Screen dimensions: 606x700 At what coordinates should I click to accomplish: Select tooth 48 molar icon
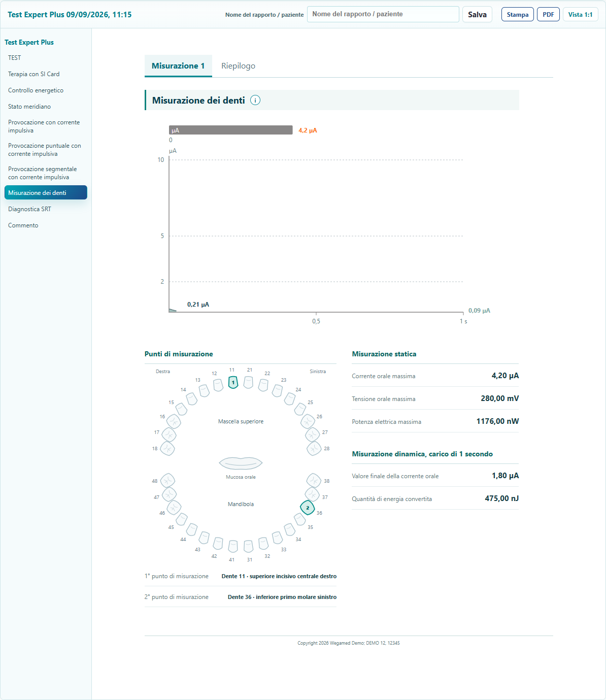(x=167, y=481)
